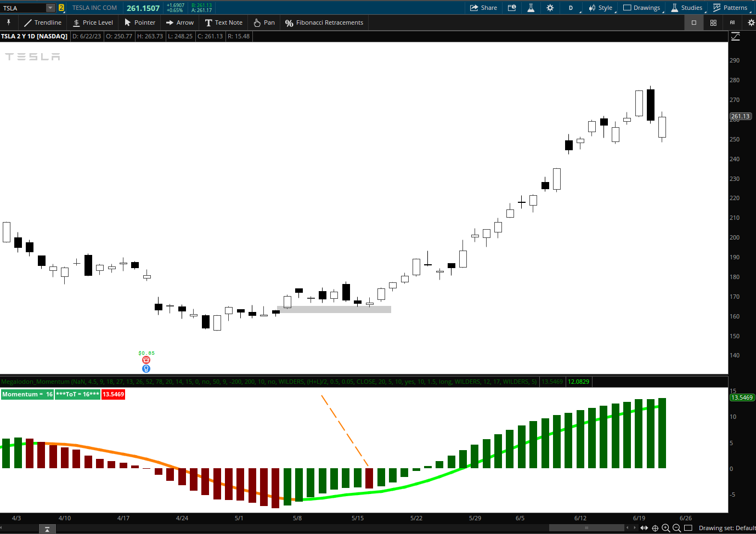The image size is (756, 534).
Task: Select the dashed orange trendline drawing
Action: pyautogui.click(x=345, y=430)
